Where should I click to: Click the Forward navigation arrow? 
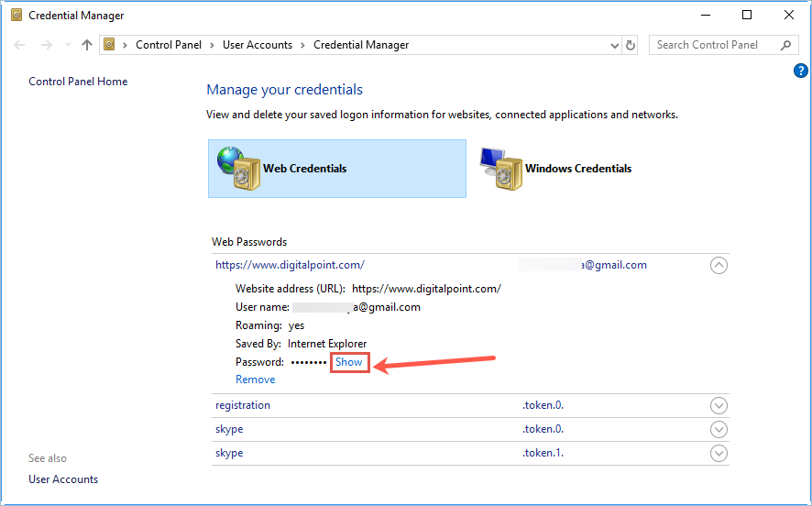47,45
